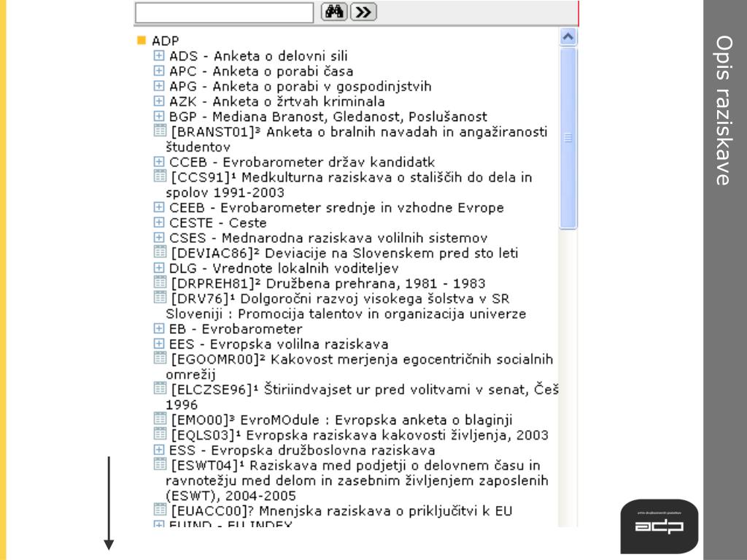Image resolution: width=747 pixels, height=560 pixels.
Task: Click the EGOOMR00 study dataset icon
Action: click(x=160, y=357)
